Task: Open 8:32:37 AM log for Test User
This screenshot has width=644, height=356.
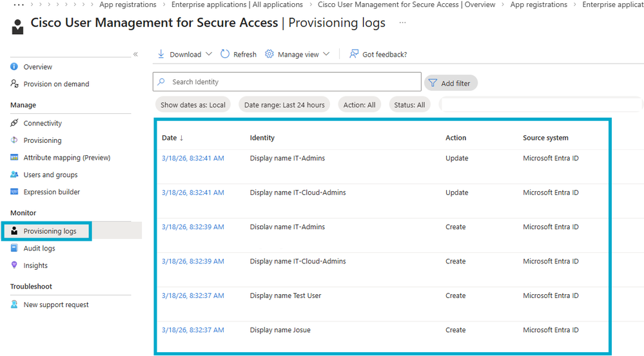Action: (x=193, y=295)
